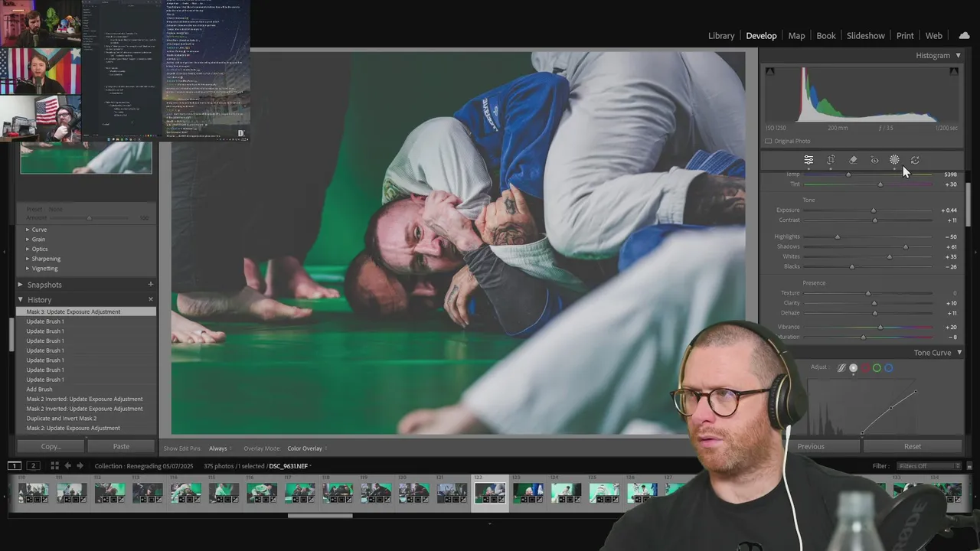
Task: Collapse the History panel
Action: click(x=21, y=299)
